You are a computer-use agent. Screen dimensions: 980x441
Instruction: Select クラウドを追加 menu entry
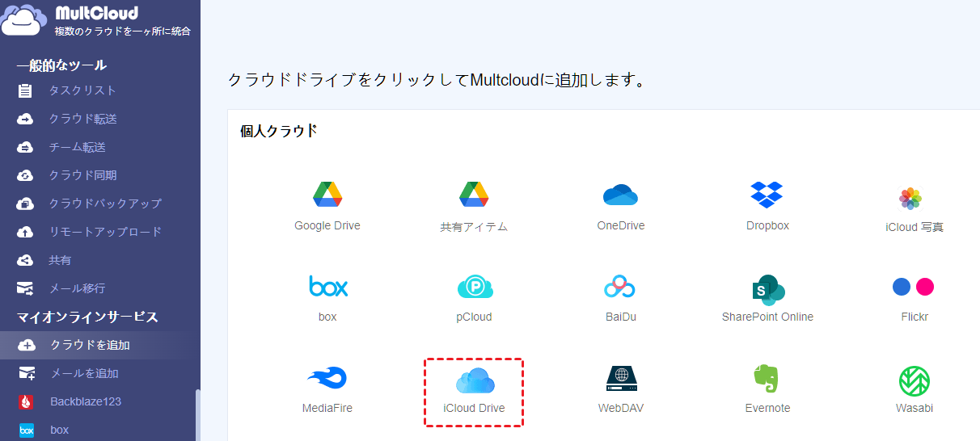click(x=90, y=345)
